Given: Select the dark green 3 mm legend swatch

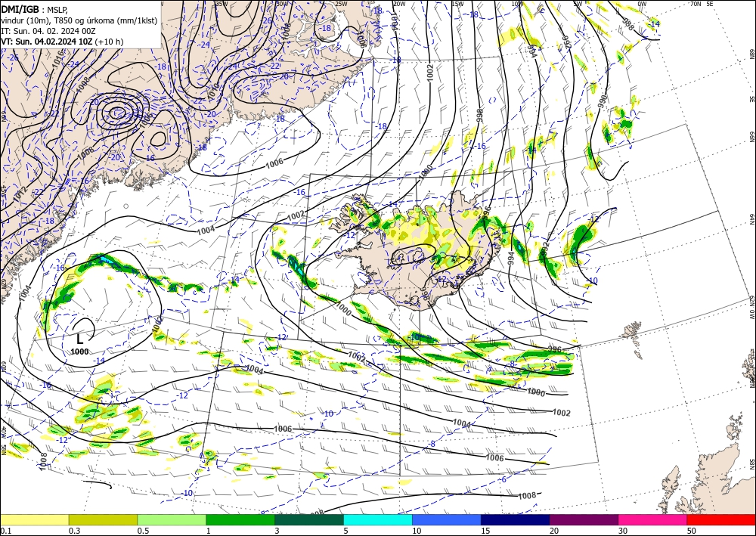Looking at the screenshot, I should [309, 519].
